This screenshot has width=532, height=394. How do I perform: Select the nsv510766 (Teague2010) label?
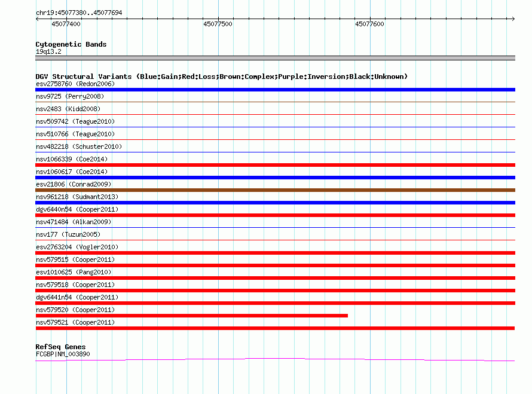pyautogui.click(x=75, y=134)
